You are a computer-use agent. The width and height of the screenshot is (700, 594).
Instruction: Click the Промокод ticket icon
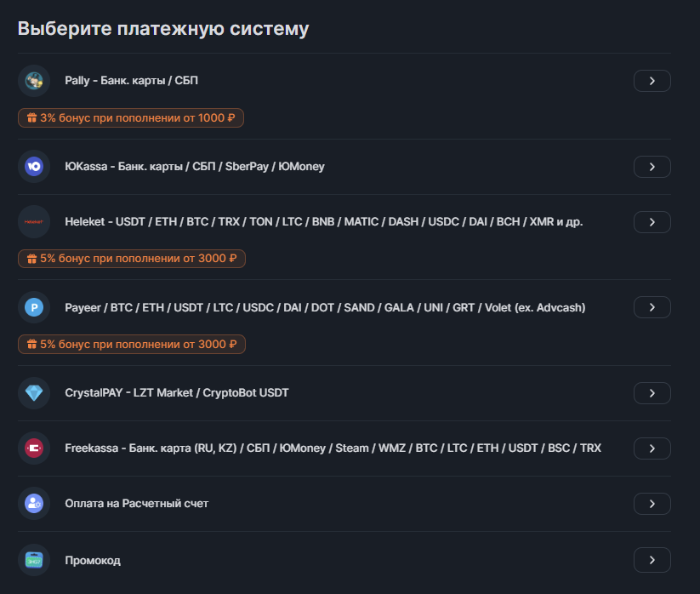pos(34,561)
